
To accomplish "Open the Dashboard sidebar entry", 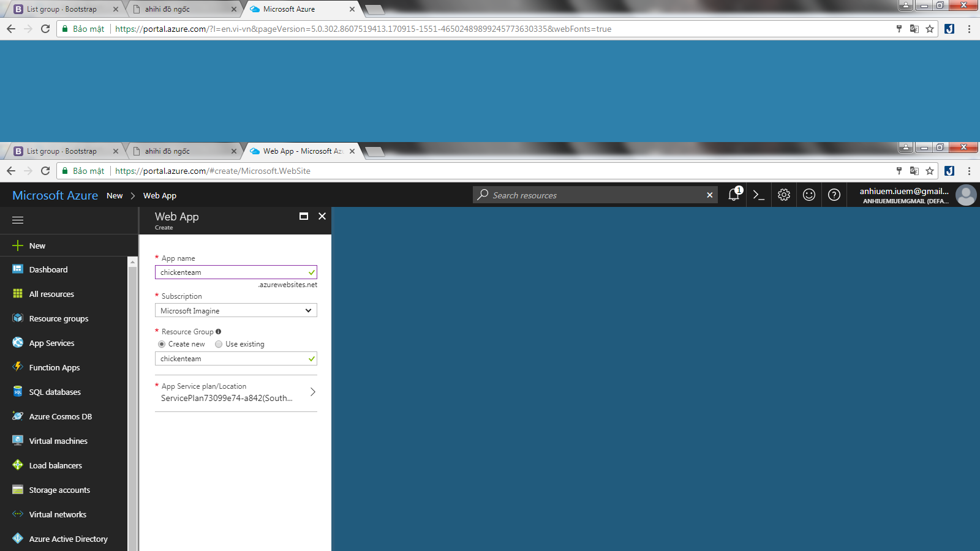I will pos(64,269).
